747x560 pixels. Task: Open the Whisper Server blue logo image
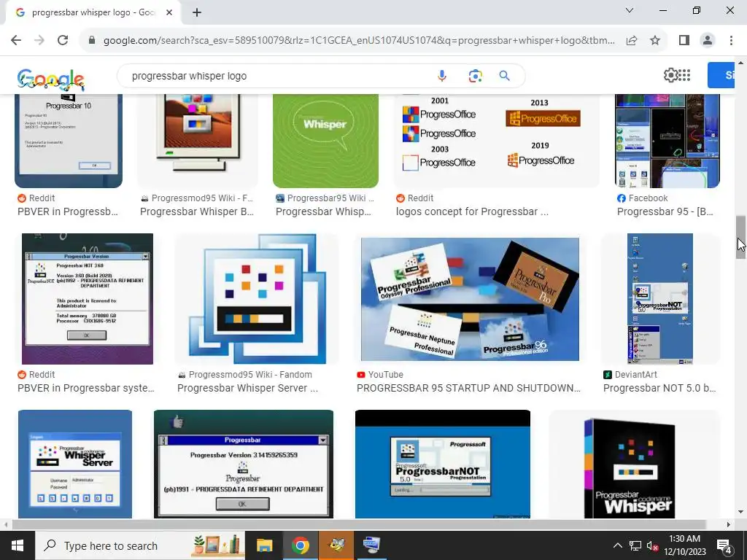[258, 299]
